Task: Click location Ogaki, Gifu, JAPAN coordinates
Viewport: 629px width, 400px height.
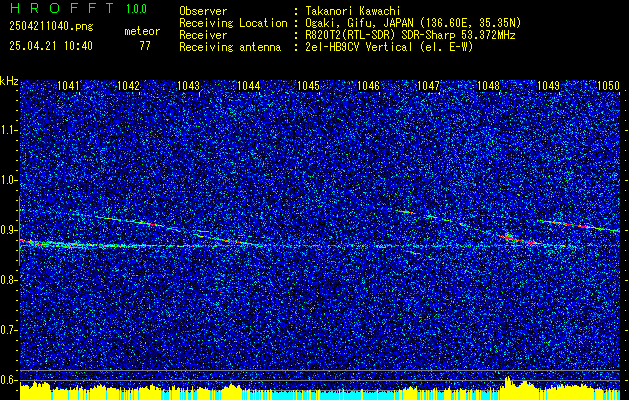Action: 413,23
